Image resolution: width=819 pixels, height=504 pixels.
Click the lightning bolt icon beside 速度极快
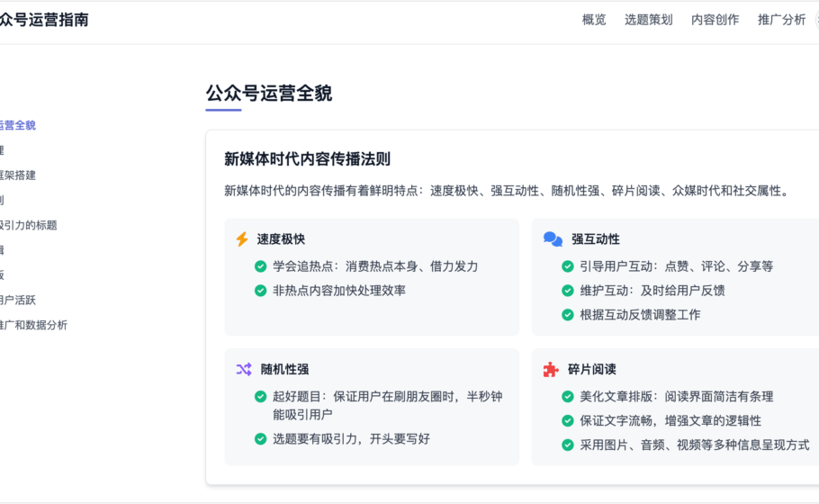(x=242, y=239)
